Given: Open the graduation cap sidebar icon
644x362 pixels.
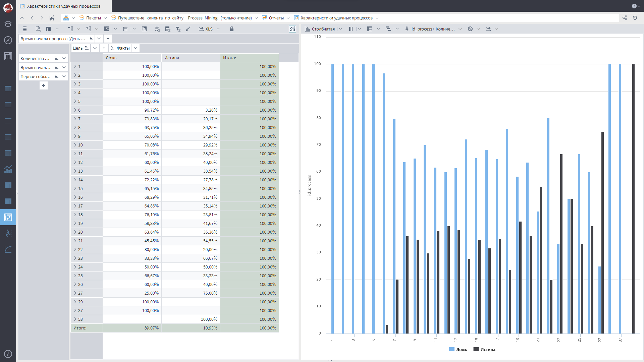Looking at the screenshot, I should pyautogui.click(x=8, y=24).
